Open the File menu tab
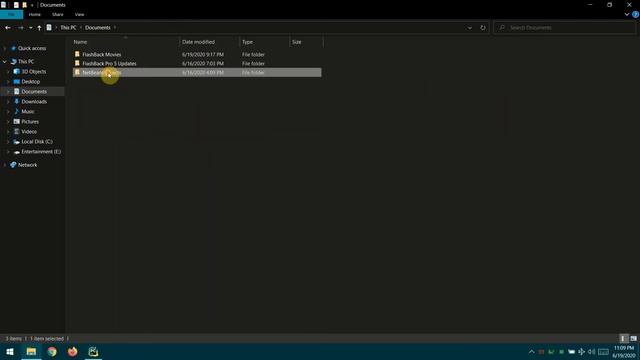The height and width of the screenshot is (360, 640). [x=11, y=14]
